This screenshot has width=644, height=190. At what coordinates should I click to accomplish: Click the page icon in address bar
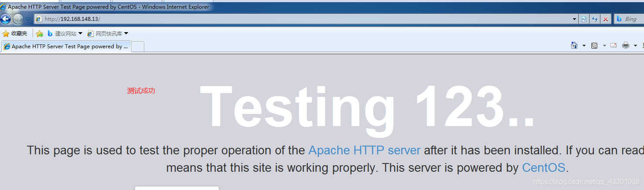pyautogui.click(x=39, y=19)
